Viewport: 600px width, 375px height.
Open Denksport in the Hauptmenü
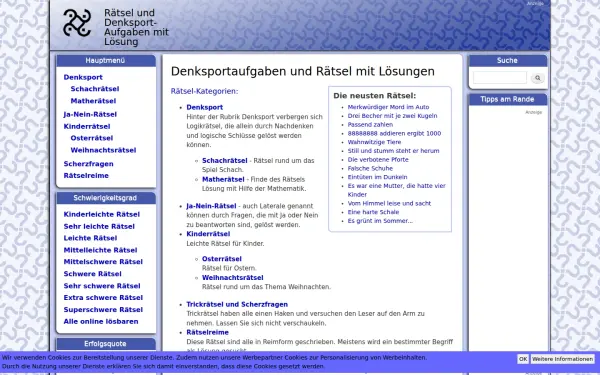[x=83, y=77]
